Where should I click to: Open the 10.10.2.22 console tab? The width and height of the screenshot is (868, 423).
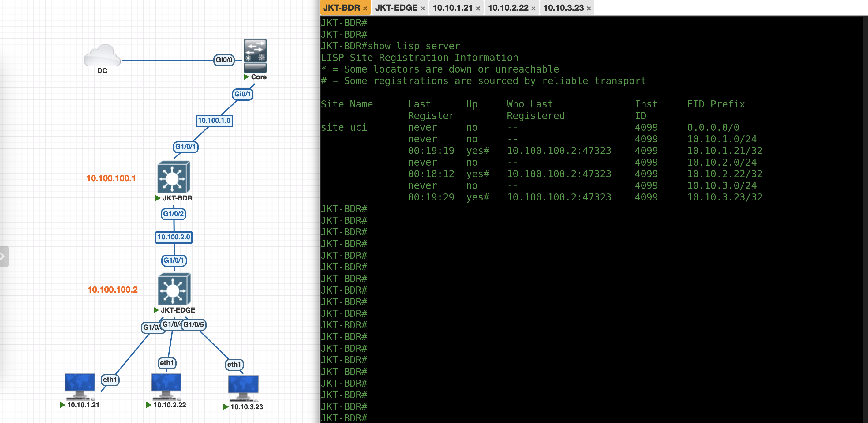pyautogui.click(x=508, y=8)
